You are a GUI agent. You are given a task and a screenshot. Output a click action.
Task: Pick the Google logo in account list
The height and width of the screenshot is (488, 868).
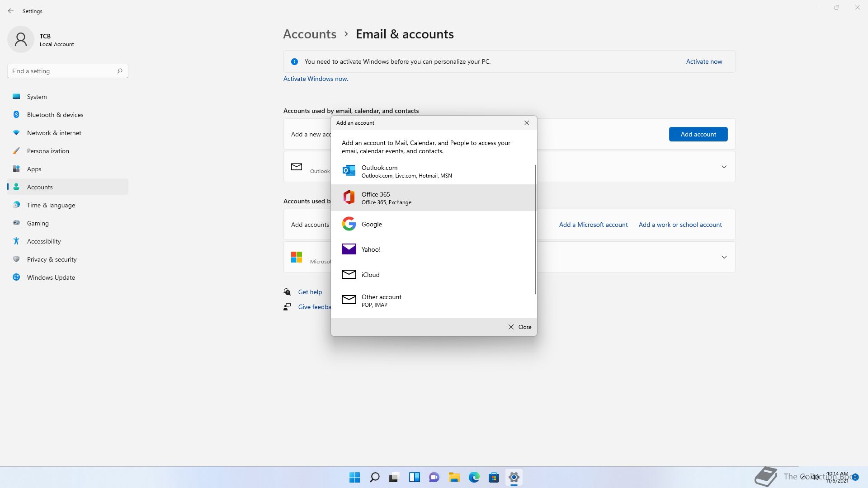tap(349, 224)
